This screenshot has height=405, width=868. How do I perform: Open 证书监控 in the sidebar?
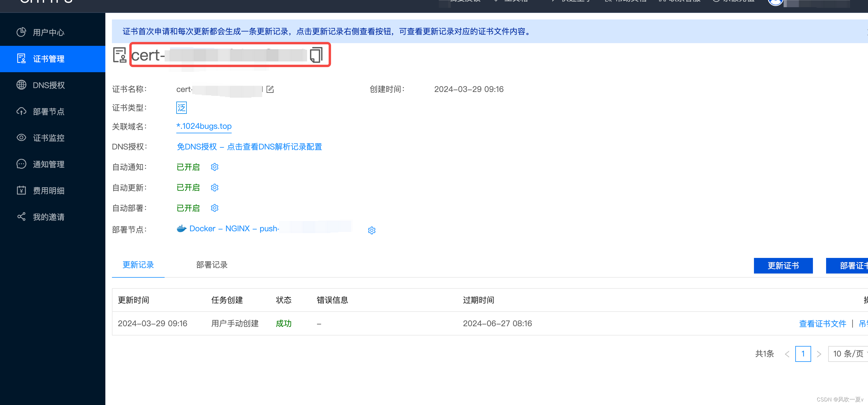[53, 137]
